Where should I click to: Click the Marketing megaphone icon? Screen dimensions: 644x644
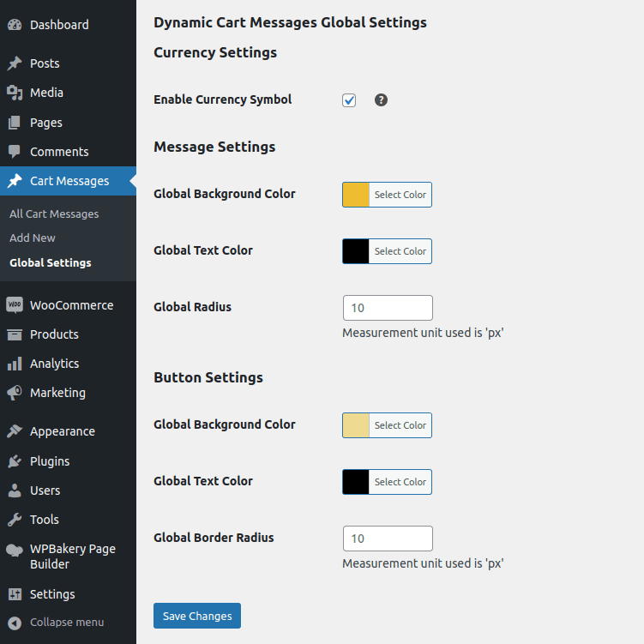coord(15,393)
